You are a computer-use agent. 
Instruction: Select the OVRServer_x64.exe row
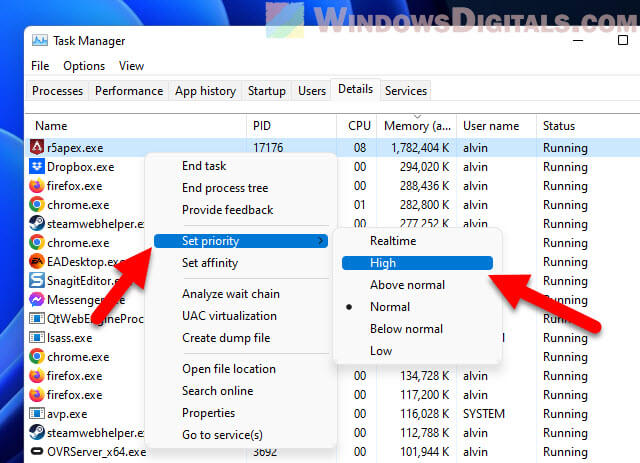332,452
